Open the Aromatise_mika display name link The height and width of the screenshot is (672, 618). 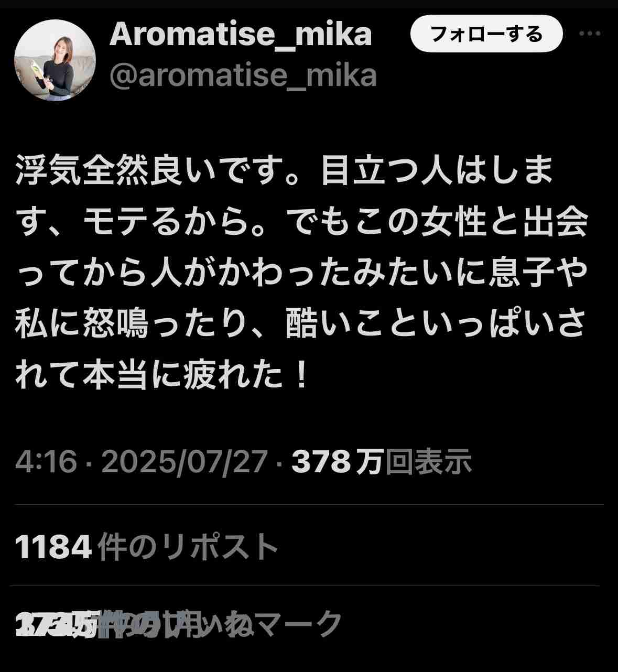[x=241, y=35]
